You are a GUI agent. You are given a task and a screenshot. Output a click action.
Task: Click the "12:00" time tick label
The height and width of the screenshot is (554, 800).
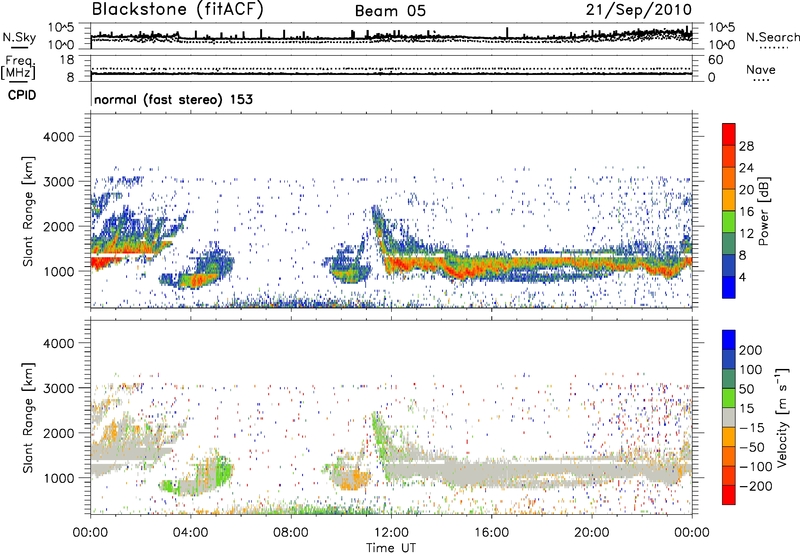coord(391,533)
